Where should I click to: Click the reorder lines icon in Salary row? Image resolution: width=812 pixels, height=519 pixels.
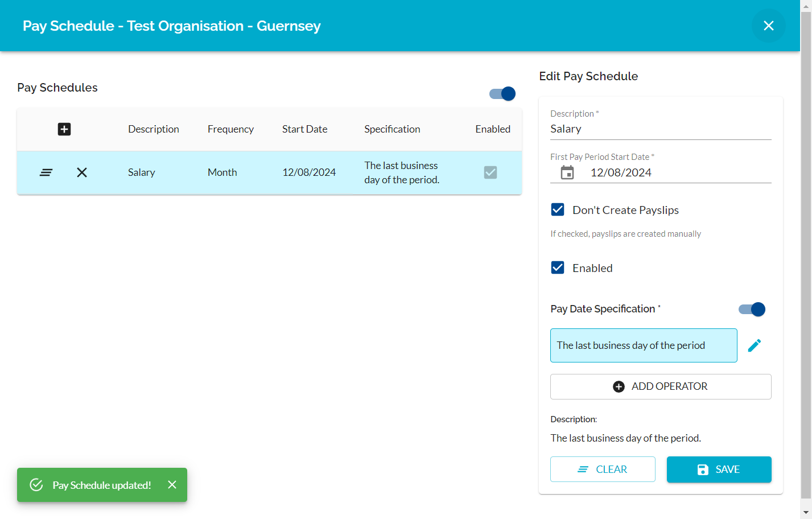pyautogui.click(x=46, y=172)
